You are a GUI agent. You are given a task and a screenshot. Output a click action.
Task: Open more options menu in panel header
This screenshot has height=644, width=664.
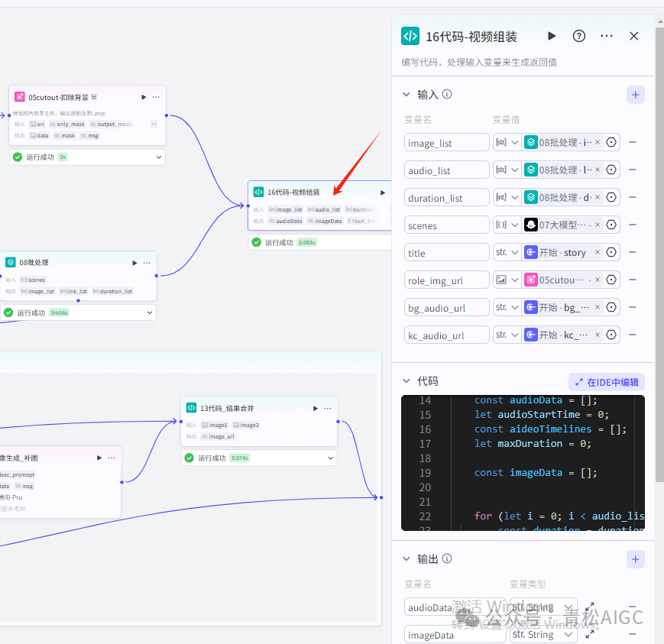[x=607, y=36]
